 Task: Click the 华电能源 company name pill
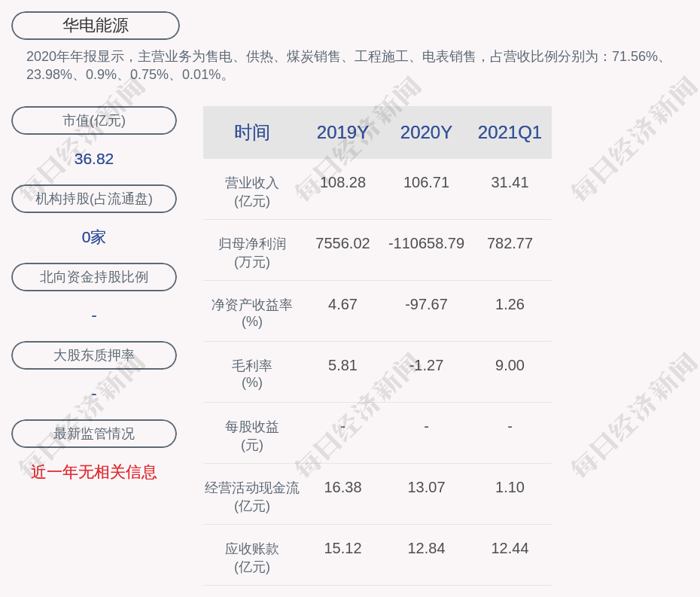pyautogui.click(x=96, y=26)
